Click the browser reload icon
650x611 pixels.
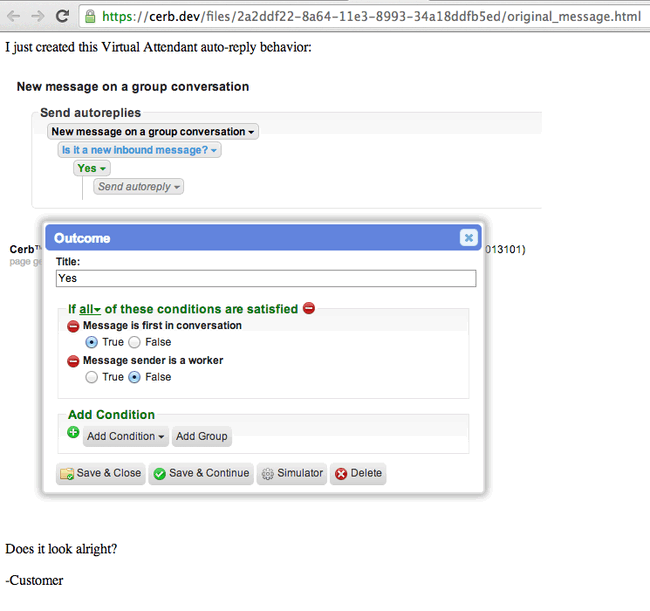pos(62,16)
